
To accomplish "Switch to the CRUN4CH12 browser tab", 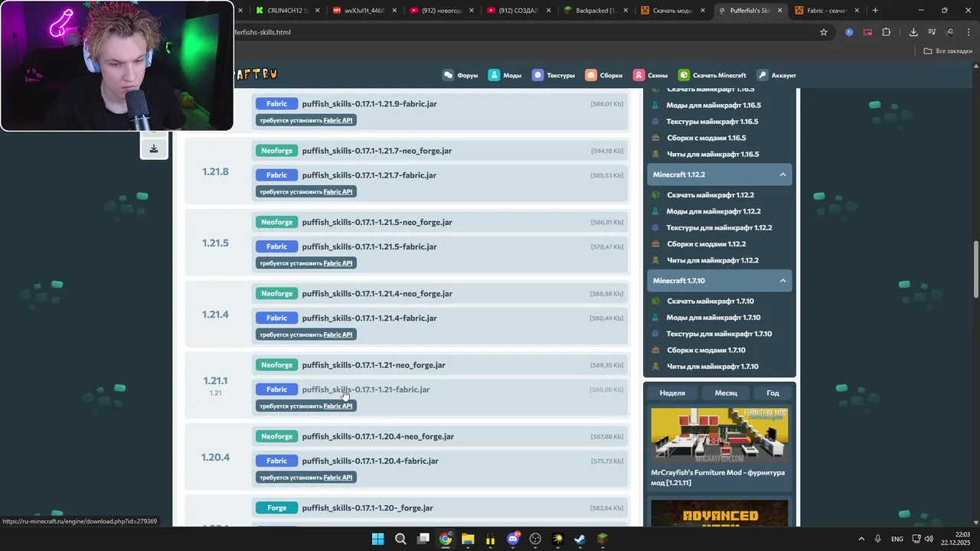I will pos(287,11).
